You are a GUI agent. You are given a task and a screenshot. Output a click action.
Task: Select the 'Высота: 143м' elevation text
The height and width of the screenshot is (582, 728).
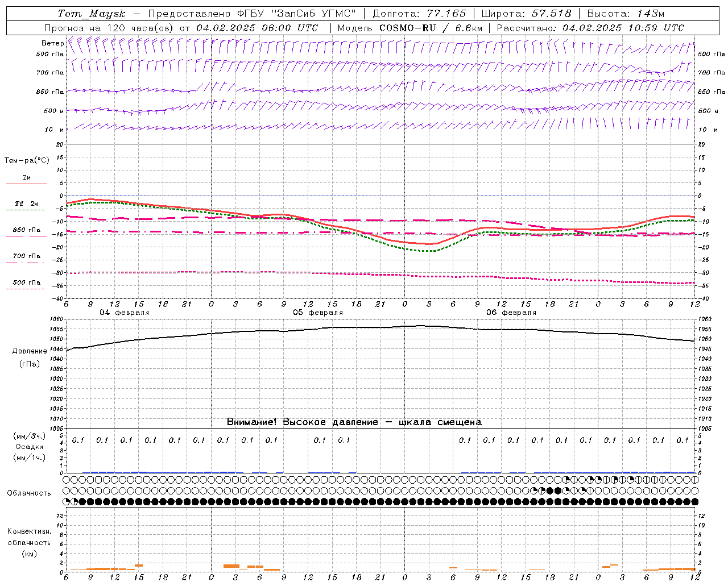coord(626,14)
